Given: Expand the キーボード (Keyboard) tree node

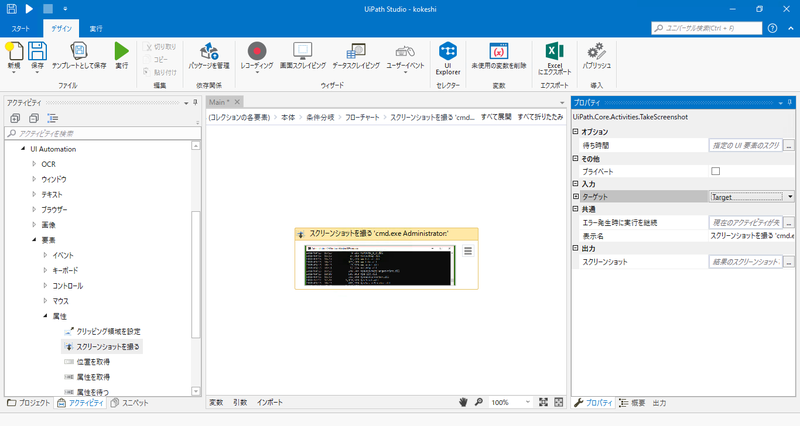Looking at the screenshot, I should pos(45,270).
